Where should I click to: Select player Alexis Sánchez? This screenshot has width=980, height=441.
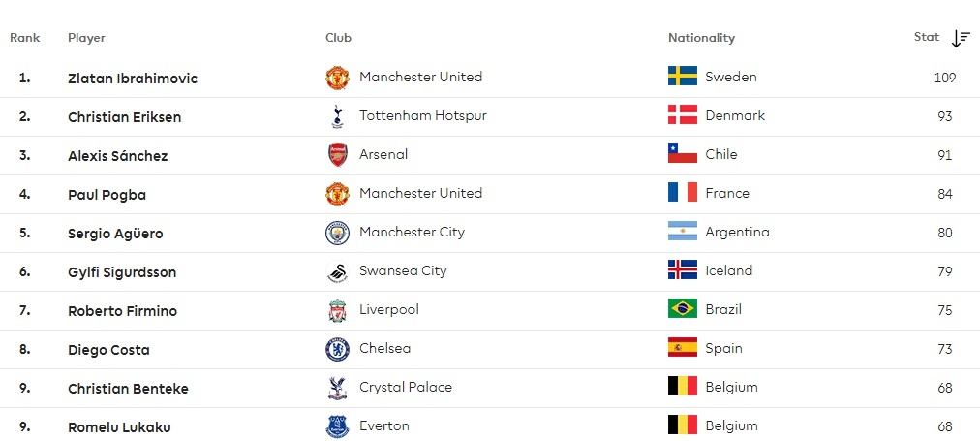point(117,156)
